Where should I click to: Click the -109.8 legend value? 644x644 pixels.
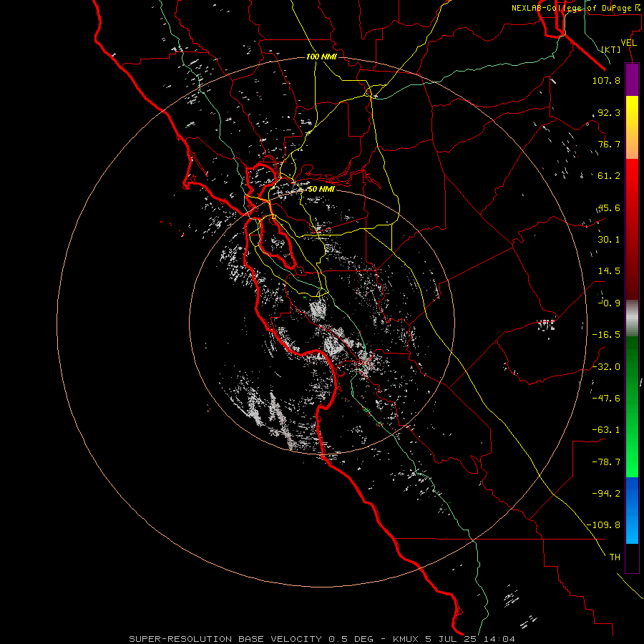coord(603,525)
